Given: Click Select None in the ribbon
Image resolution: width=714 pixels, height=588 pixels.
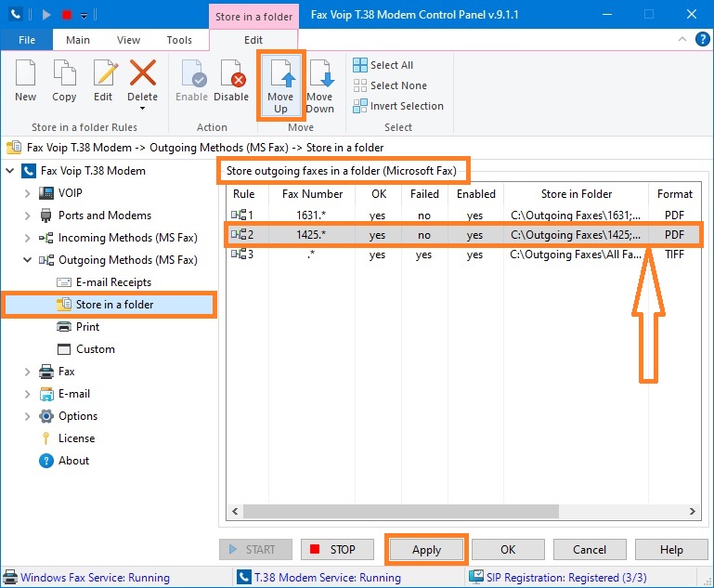Looking at the screenshot, I should coord(390,85).
